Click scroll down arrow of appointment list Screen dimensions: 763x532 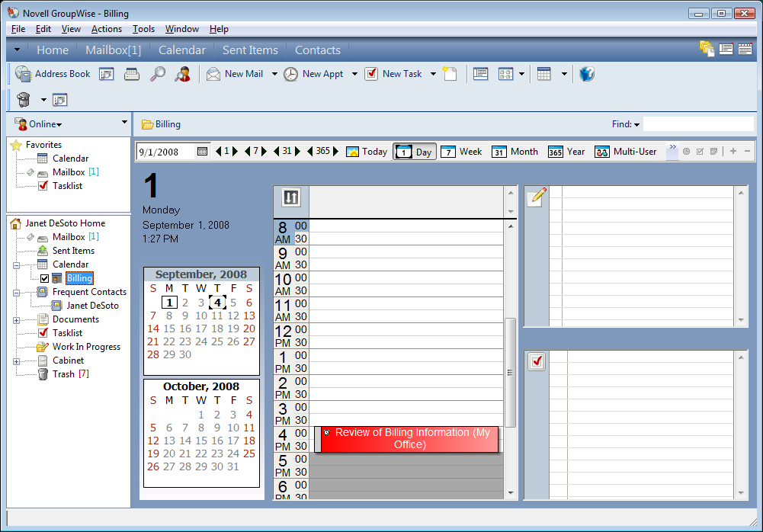point(511,492)
